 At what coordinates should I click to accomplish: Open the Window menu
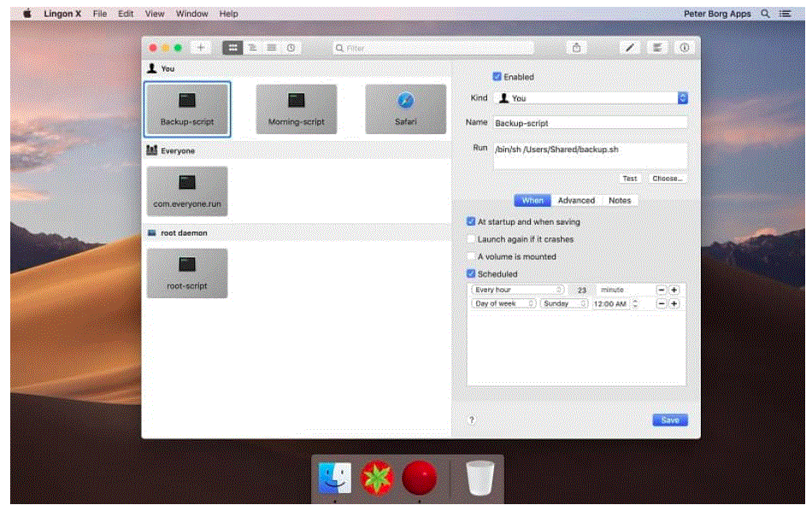[x=191, y=14]
